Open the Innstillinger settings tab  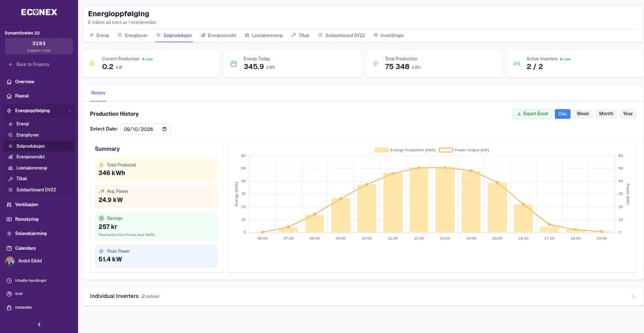(x=389, y=35)
